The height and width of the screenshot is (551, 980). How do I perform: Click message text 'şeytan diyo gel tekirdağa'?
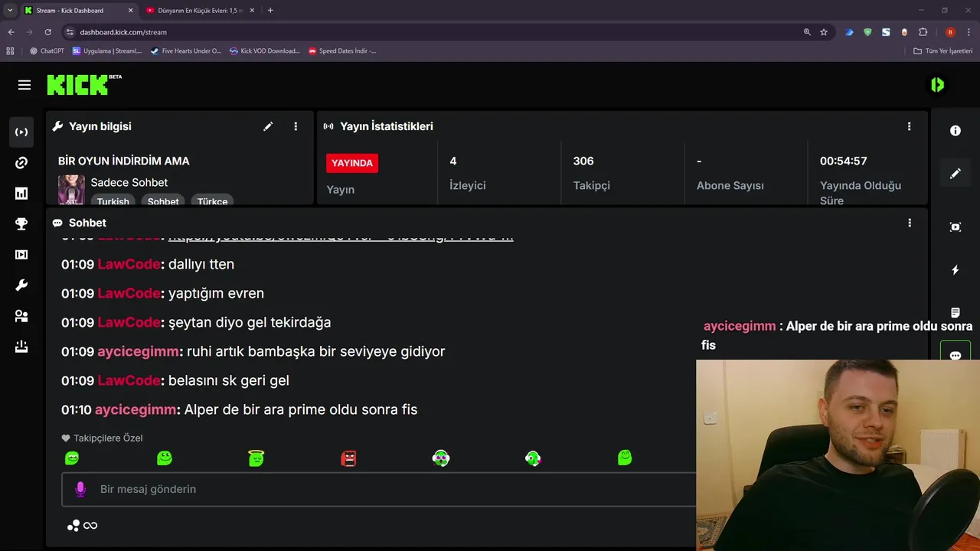tap(250, 322)
